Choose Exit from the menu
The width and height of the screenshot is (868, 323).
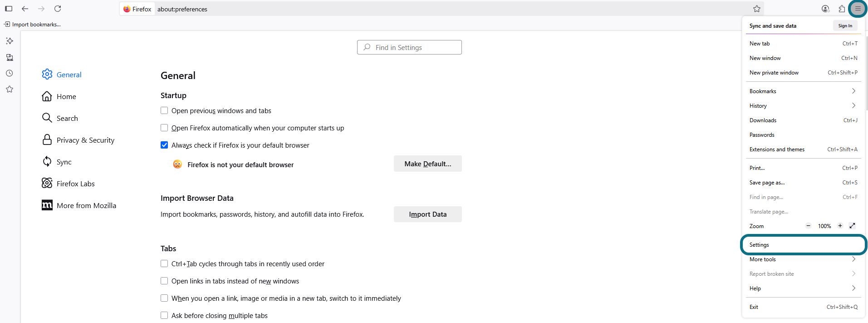coord(803,307)
